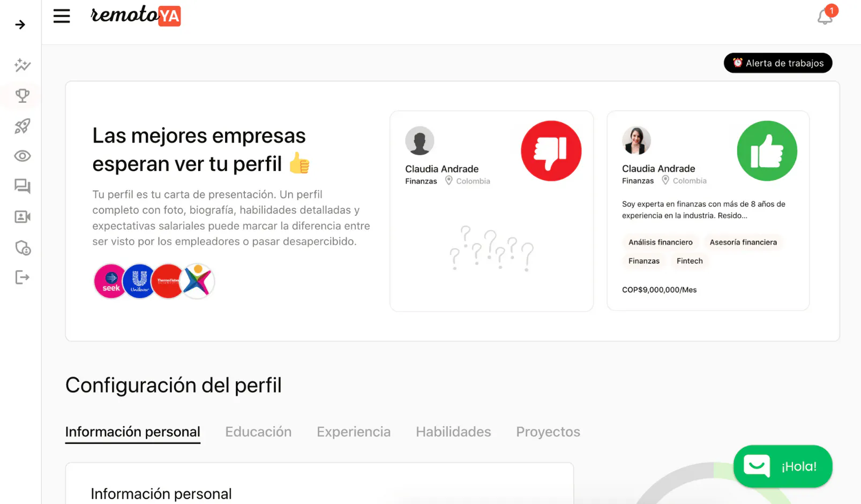Screen dimensions: 861x504
Task: Click the colorful X-shaped company logo
Action: click(x=197, y=281)
